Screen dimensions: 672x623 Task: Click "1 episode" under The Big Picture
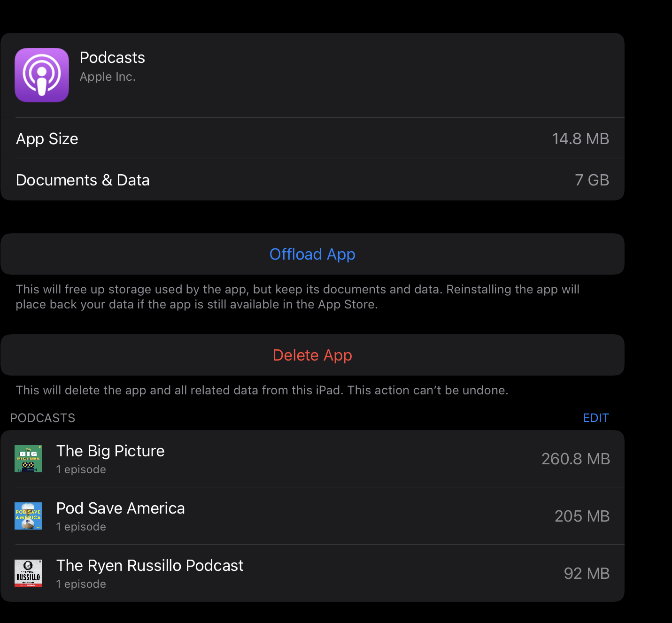[x=81, y=469]
